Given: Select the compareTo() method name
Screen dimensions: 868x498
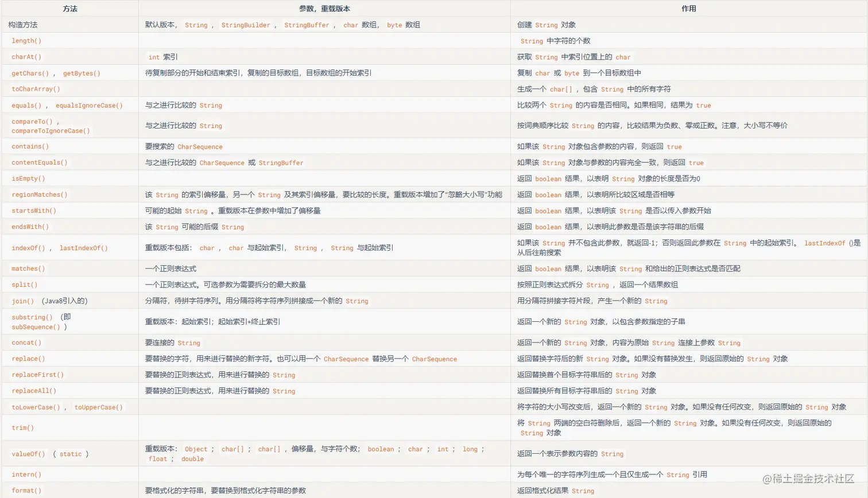Looking at the screenshot, I should [32, 121].
